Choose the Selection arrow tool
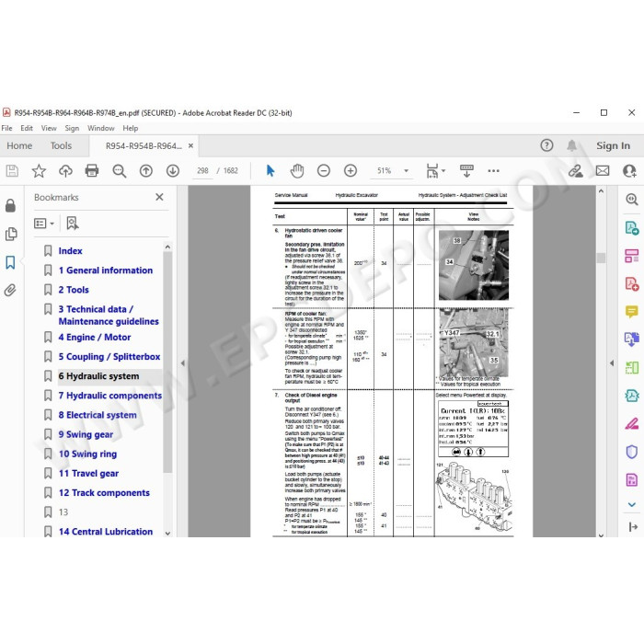Image resolution: width=644 pixels, height=644 pixels. coord(270,170)
